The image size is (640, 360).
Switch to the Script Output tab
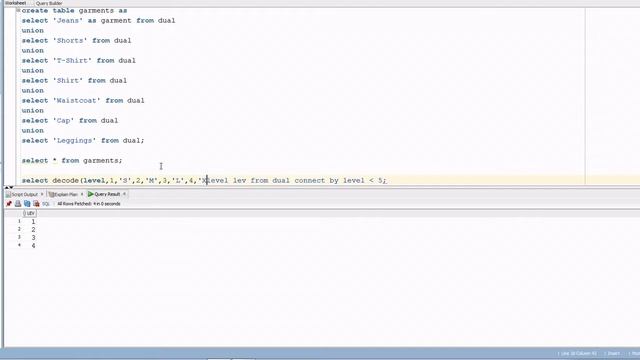[24, 194]
